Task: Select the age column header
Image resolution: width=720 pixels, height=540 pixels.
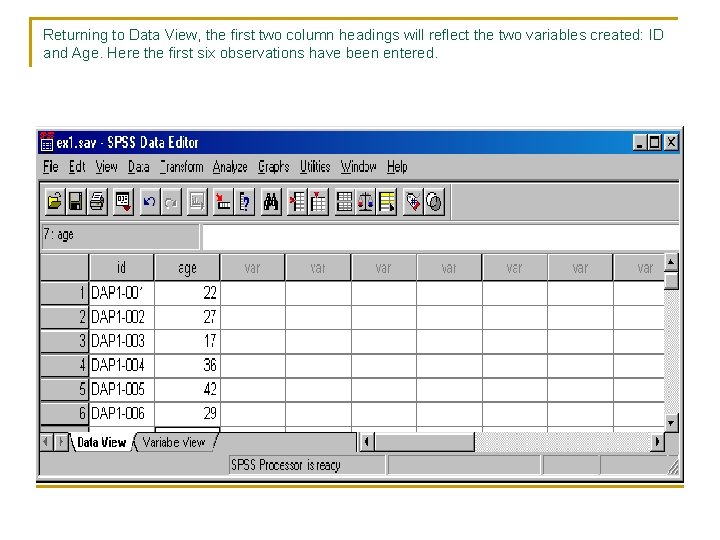Action: (x=187, y=267)
